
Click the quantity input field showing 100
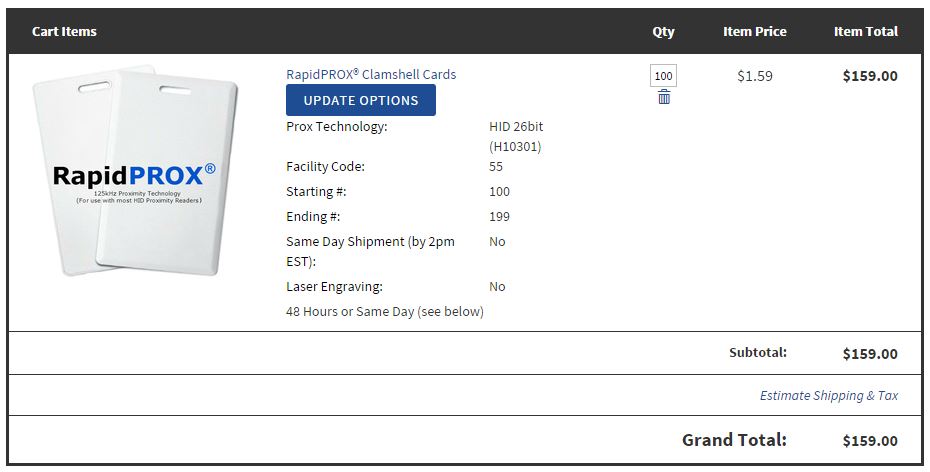tap(664, 76)
